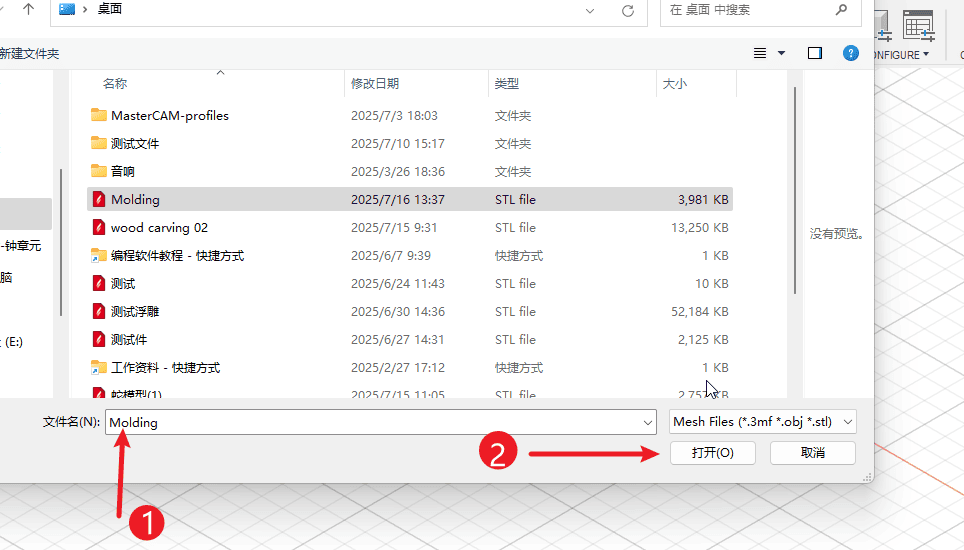964x550 pixels.
Task: Open the blue help question mark icon
Action: [851, 53]
